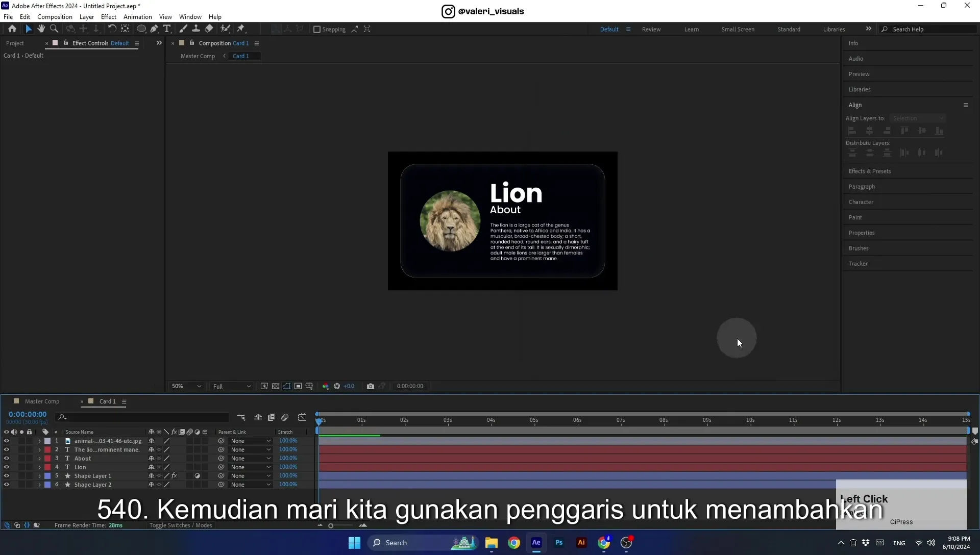Switch to Master Comp timeline tab
This screenshot has height=555, width=980.
(42, 401)
